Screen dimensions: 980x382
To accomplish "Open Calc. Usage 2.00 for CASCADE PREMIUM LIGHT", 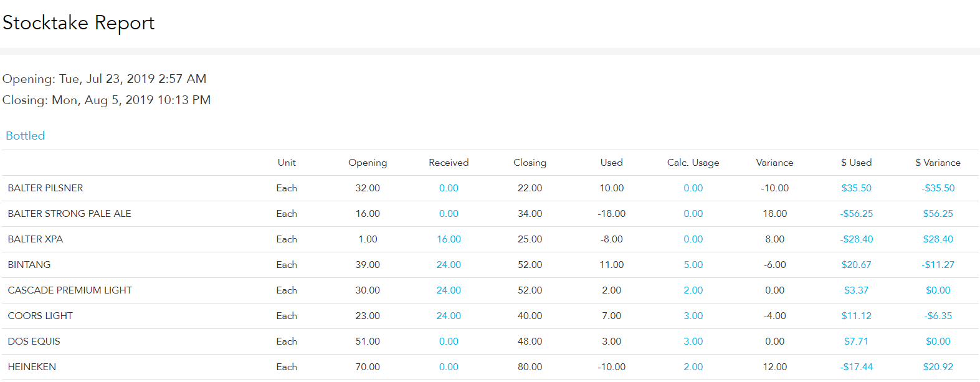I will pyautogui.click(x=693, y=290).
